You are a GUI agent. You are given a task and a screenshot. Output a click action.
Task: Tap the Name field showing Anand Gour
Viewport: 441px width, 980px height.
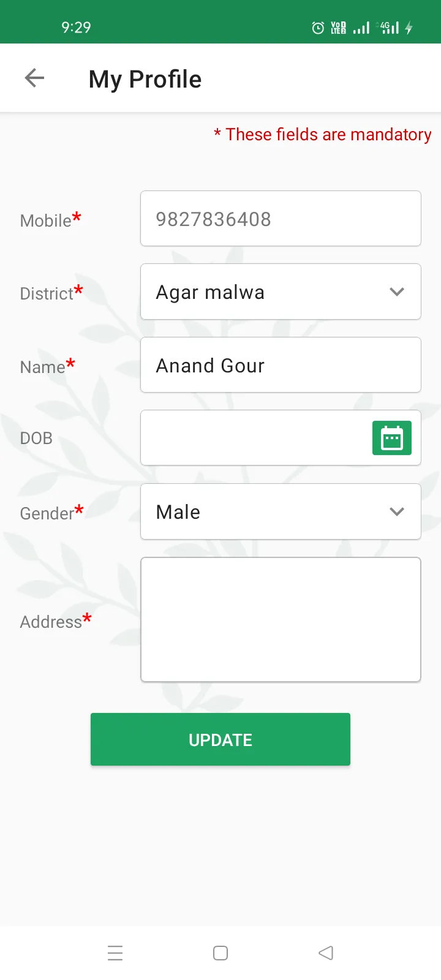(x=281, y=364)
